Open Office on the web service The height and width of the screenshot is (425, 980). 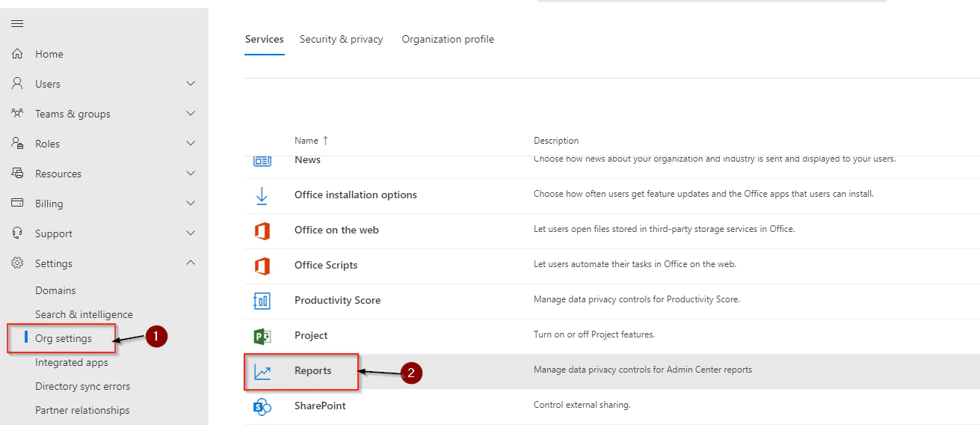click(336, 230)
